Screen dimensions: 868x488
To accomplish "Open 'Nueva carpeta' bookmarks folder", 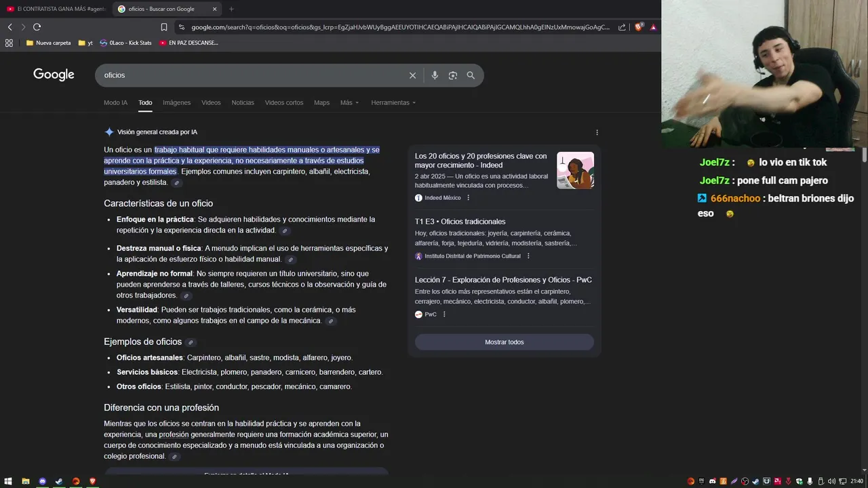I will pyautogui.click(x=48, y=43).
